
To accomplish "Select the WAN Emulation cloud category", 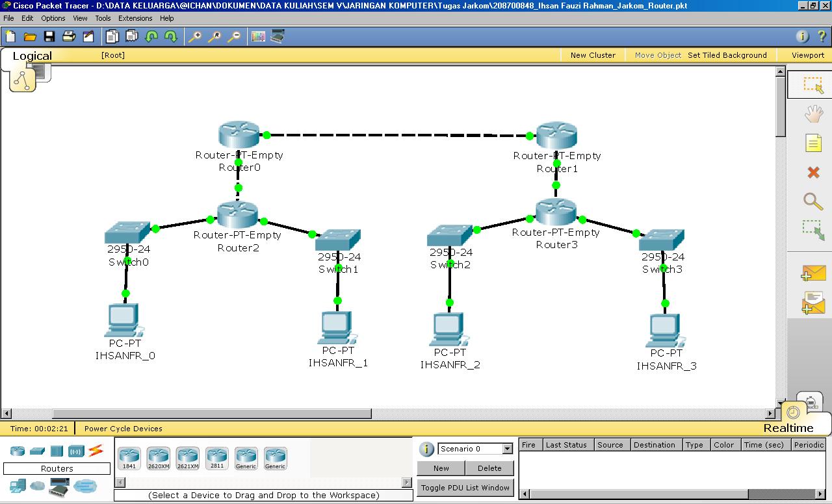I will tap(37, 486).
